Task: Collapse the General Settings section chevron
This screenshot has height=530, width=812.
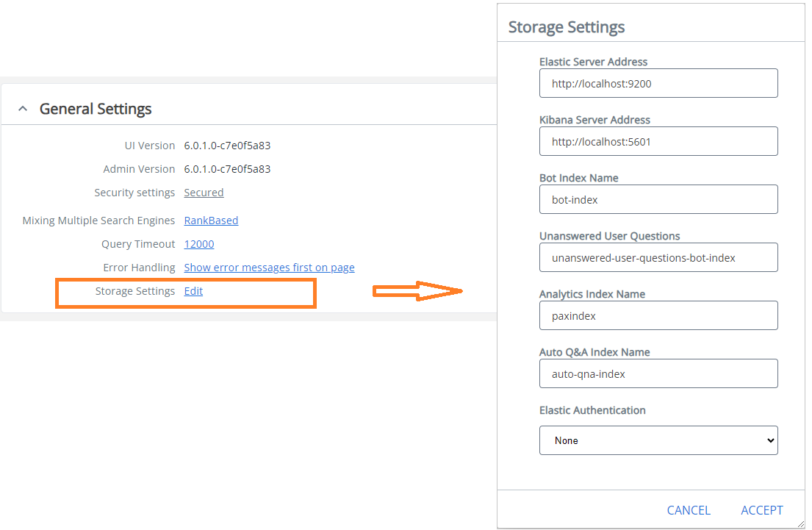Action: click(x=23, y=109)
